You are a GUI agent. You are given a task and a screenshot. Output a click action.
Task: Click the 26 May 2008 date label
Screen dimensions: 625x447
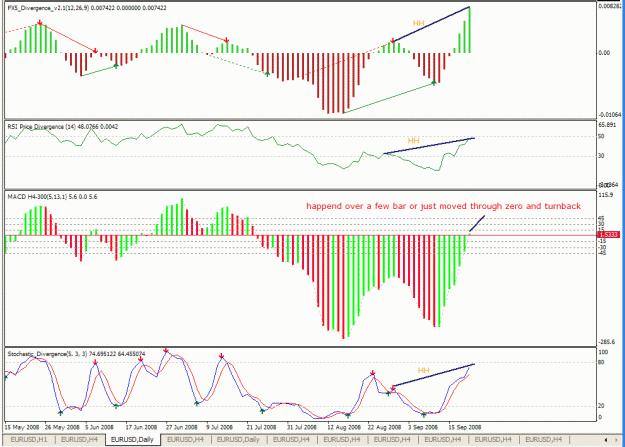click(62, 427)
